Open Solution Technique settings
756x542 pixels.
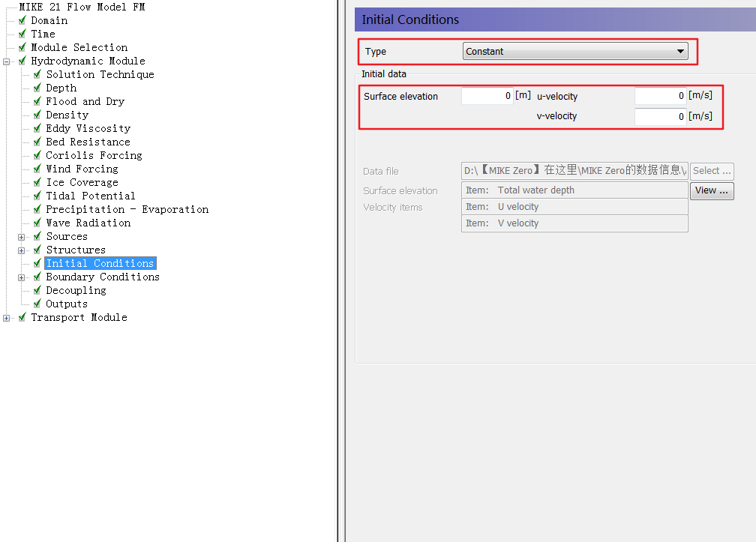(100, 74)
